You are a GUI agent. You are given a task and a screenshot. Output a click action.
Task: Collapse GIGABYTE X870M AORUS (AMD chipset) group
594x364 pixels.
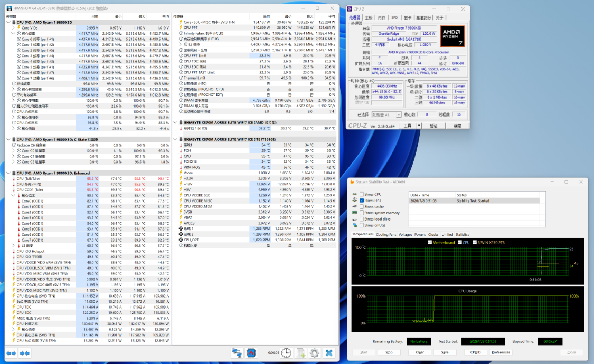[176, 122]
